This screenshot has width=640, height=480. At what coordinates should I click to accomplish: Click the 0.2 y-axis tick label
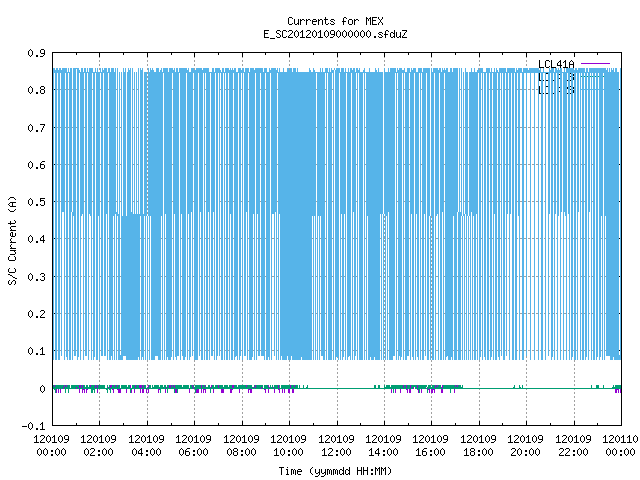click(37, 314)
